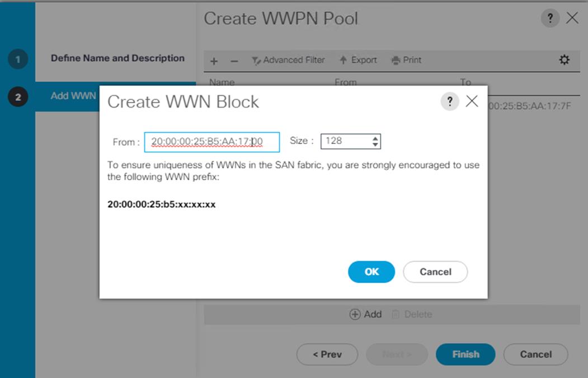This screenshot has width=588, height=378.
Task: Click the From WWN address field
Action: (x=212, y=142)
